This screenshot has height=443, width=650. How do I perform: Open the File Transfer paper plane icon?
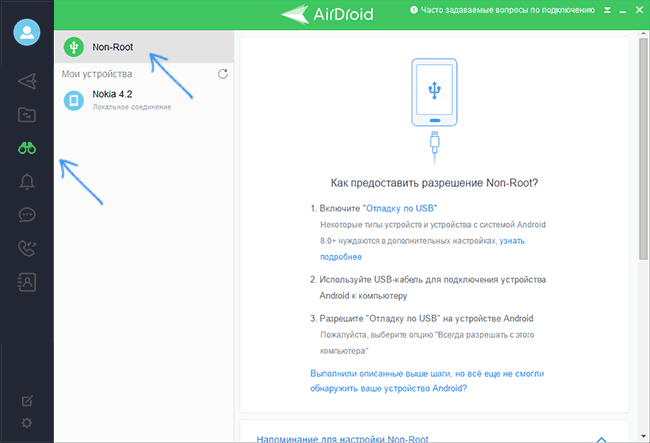coord(27,81)
